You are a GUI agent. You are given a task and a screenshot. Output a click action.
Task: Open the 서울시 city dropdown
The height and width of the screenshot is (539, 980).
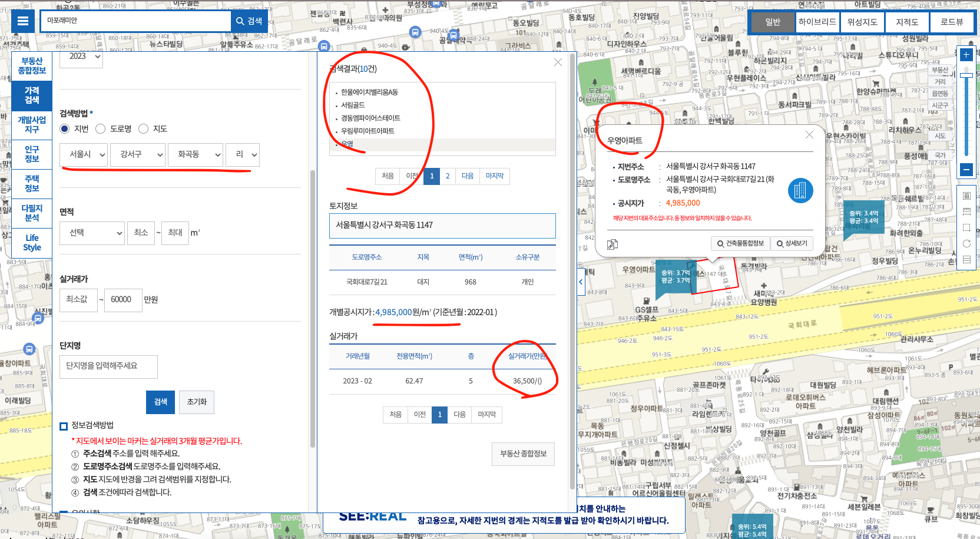(x=84, y=154)
